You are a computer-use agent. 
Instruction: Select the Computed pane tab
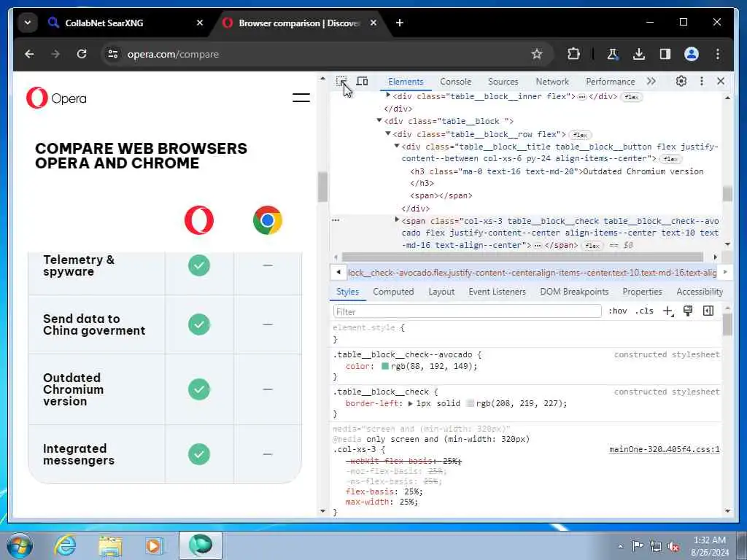coord(393,292)
